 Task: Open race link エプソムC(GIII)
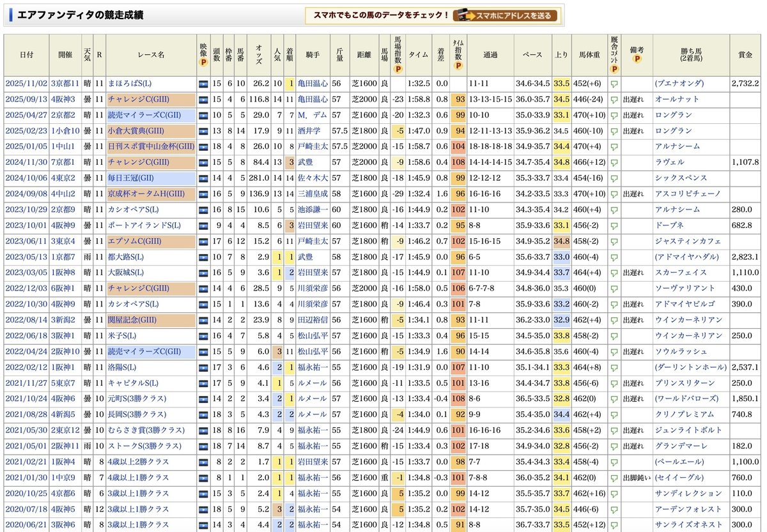(x=134, y=241)
